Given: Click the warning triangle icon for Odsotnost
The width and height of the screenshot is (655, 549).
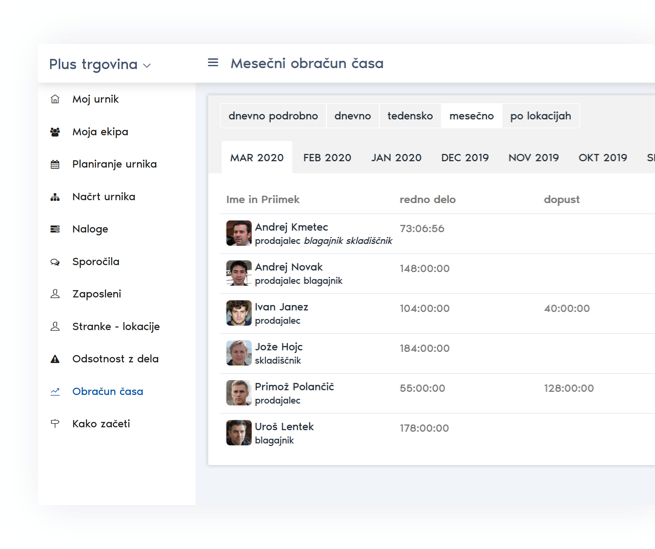Looking at the screenshot, I should 55,359.
